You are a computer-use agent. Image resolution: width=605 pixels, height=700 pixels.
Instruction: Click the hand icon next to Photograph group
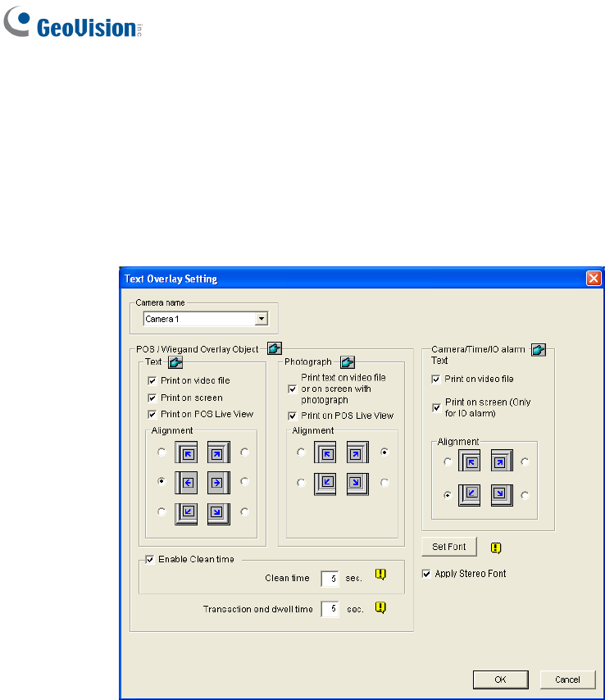pos(348,362)
